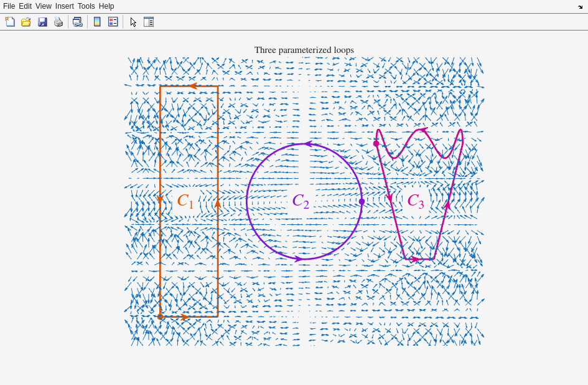Open a file with the folder icon
Image resolution: width=588 pixels, height=385 pixels.
pos(26,22)
